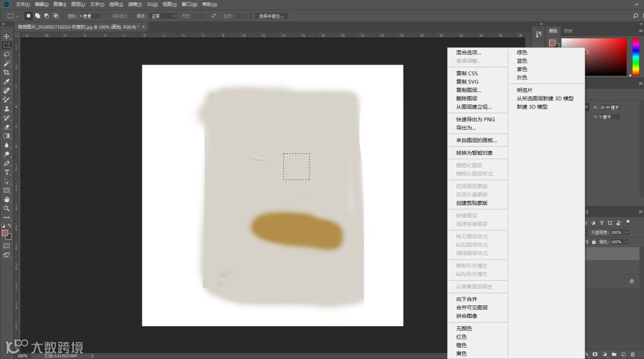Viewport: 644px width, 359px height.
Task: Select the Eraser tool
Action: coord(7,127)
